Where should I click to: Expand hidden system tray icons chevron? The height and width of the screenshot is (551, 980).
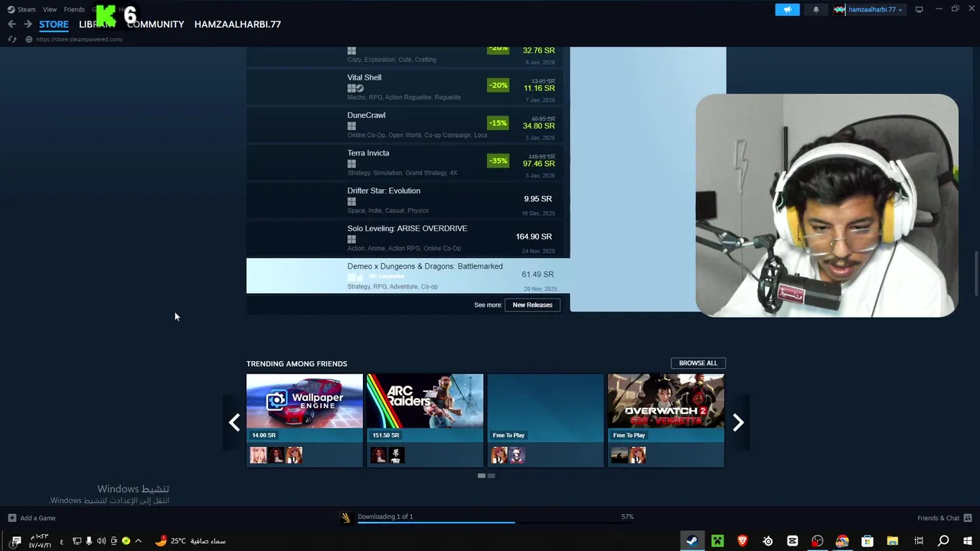138,541
